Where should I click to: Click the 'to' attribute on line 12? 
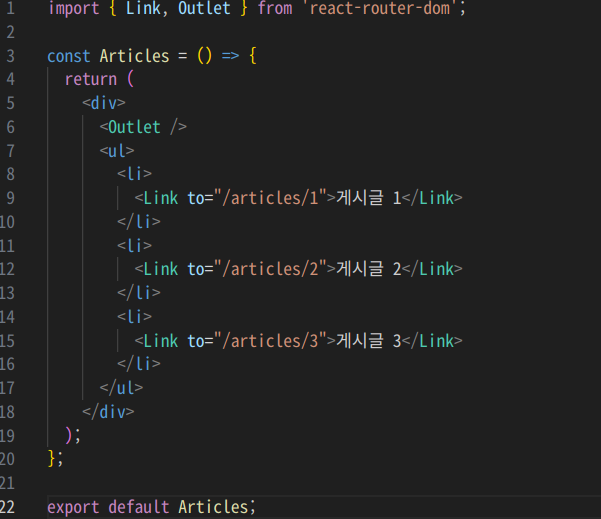(195, 269)
